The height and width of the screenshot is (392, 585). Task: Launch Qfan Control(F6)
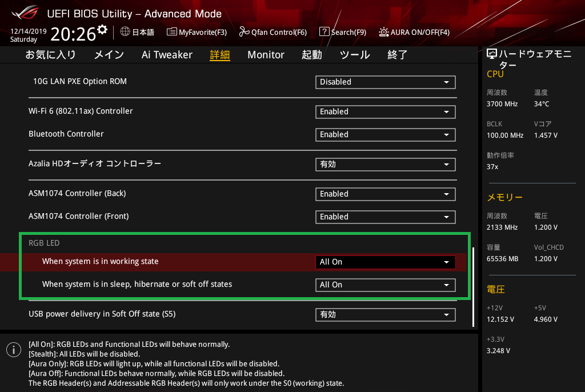pyautogui.click(x=273, y=32)
